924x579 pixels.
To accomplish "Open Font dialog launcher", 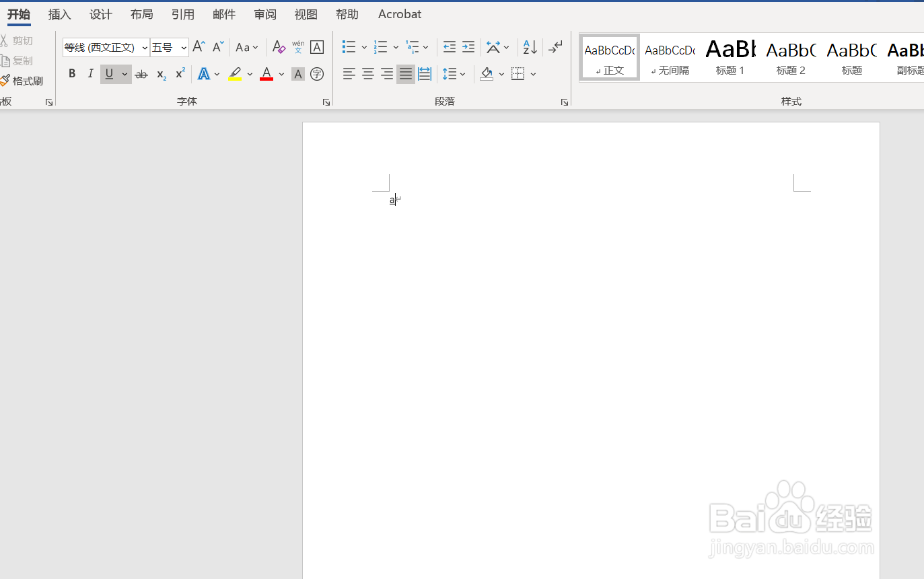I will [326, 102].
